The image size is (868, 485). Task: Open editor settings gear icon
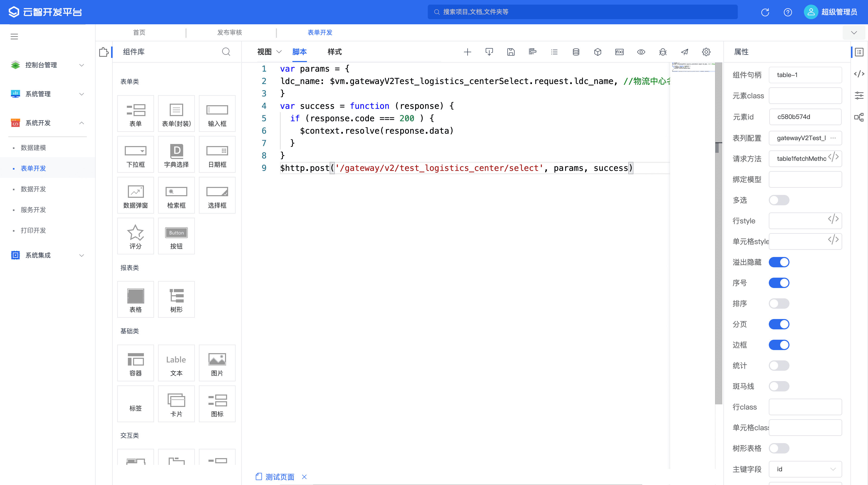point(706,52)
